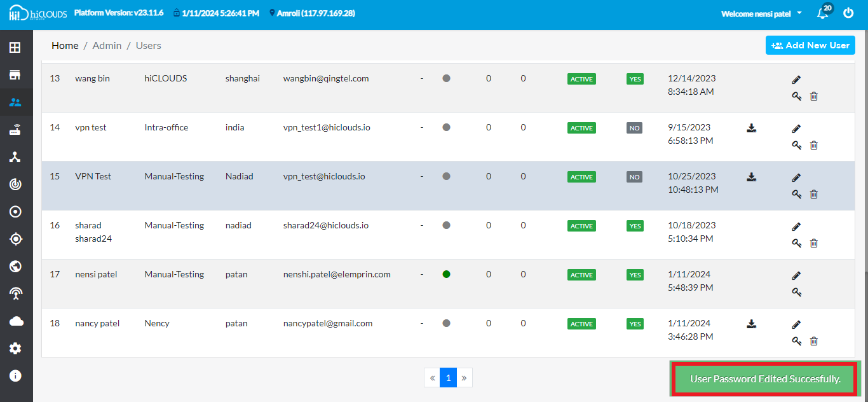Click Platform Version v23.11.6 text
Image resolution: width=868 pixels, height=402 pixels.
pyautogui.click(x=118, y=13)
